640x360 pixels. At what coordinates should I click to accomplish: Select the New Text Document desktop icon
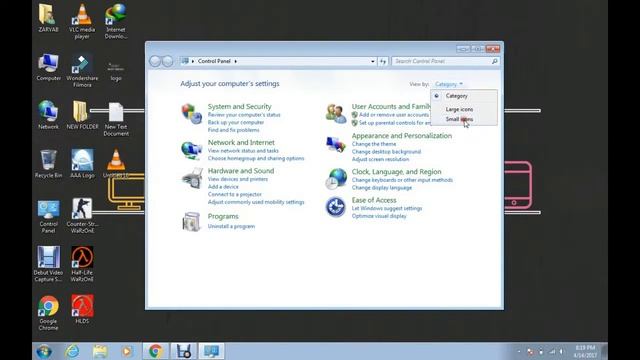pyautogui.click(x=116, y=119)
